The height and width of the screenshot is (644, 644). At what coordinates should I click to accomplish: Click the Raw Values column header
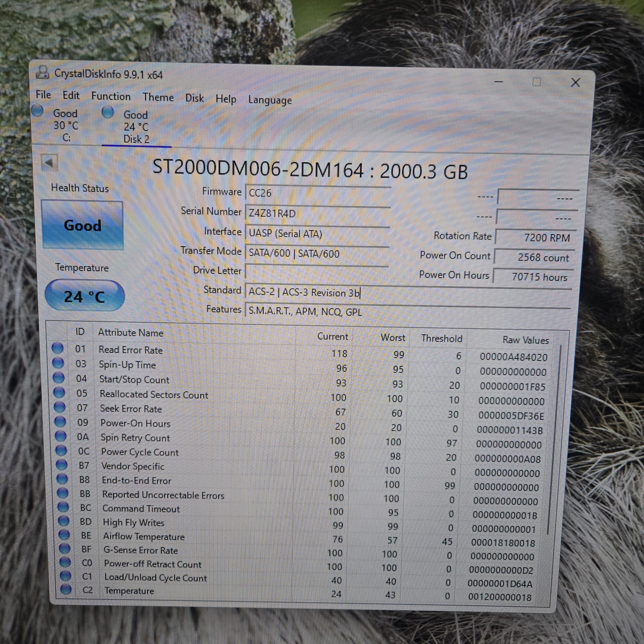coord(525,340)
